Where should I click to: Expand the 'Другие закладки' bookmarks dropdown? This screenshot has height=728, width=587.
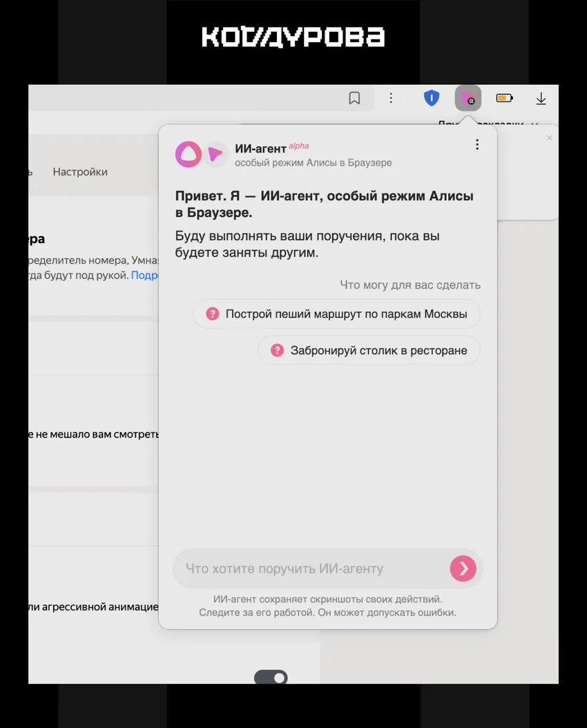pyautogui.click(x=488, y=124)
